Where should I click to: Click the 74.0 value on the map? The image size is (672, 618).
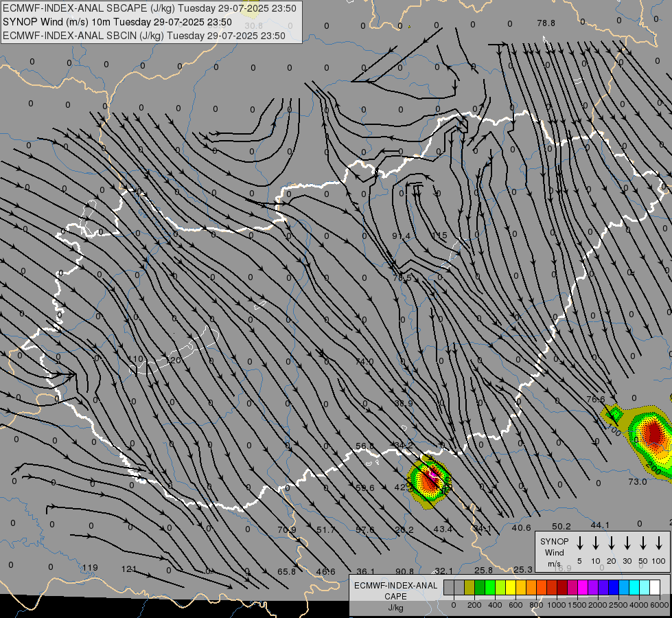(x=364, y=362)
